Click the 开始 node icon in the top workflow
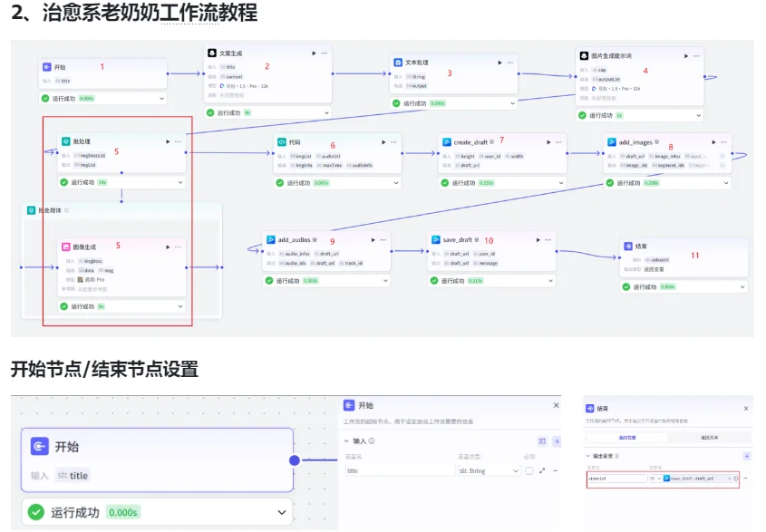This screenshot has width=766, height=532. pyautogui.click(x=47, y=67)
